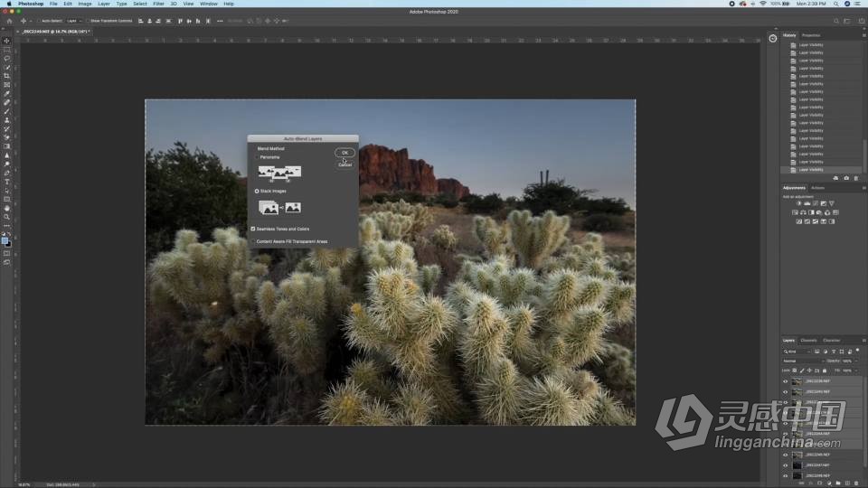Viewport: 868px width, 488px height.
Task: Toggle Seamless Tones and Colors checkbox
Action: pyautogui.click(x=253, y=229)
